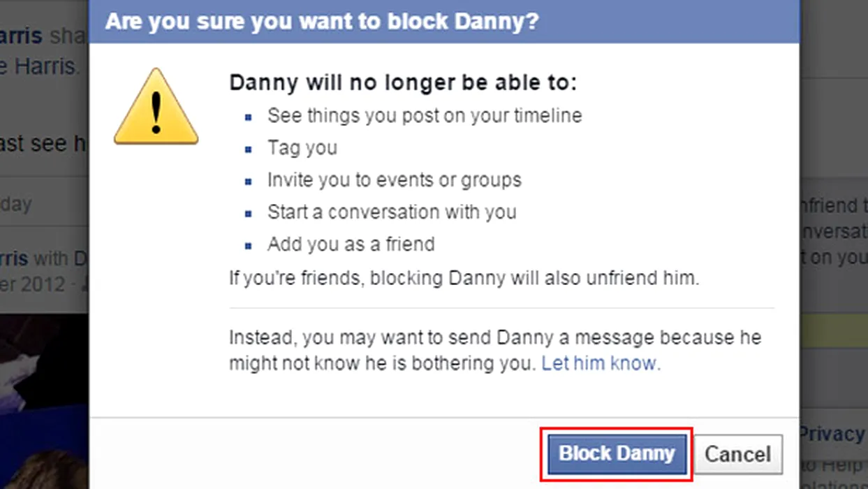Dismiss the dialog with Cancel
868x489 pixels.
(x=738, y=454)
